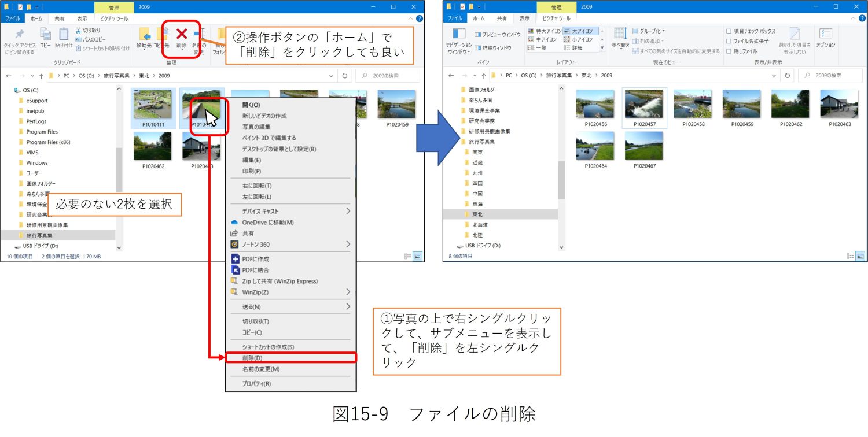This screenshot has height=437, width=868.
Task: Open address bar history dropdown in left window
Action: pos(332,76)
